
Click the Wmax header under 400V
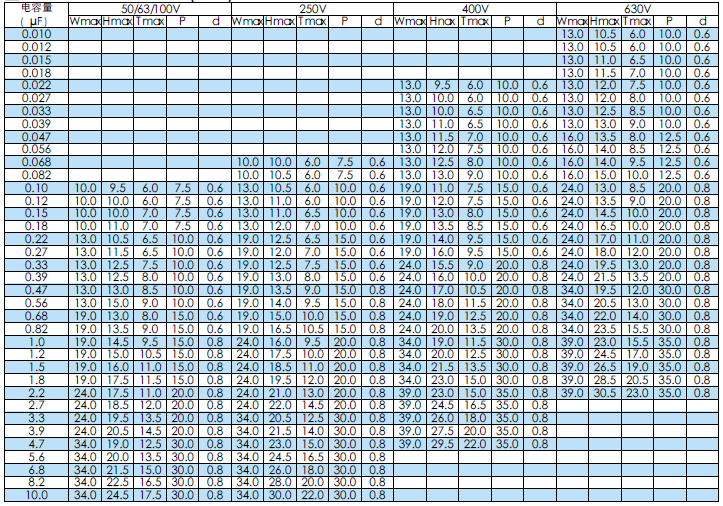pyautogui.click(x=409, y=21)
